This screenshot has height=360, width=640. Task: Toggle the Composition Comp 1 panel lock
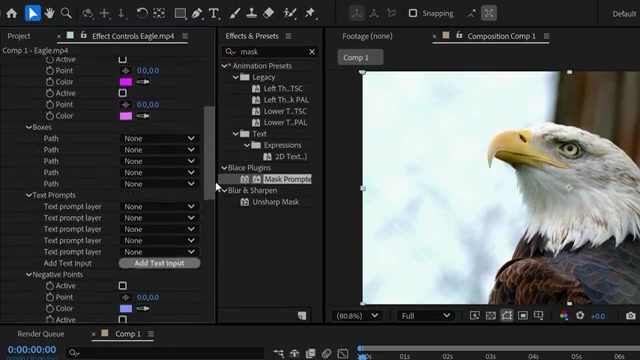coord(459,36)
